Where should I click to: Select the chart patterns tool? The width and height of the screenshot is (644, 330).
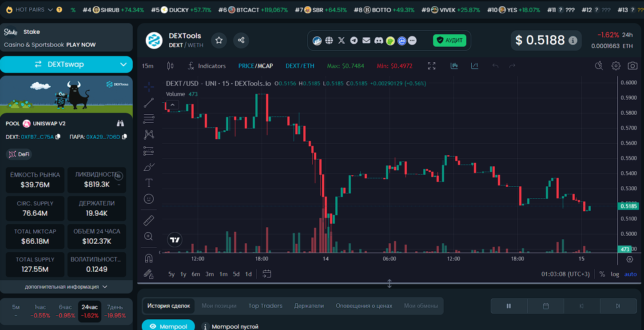pos(149,134)
